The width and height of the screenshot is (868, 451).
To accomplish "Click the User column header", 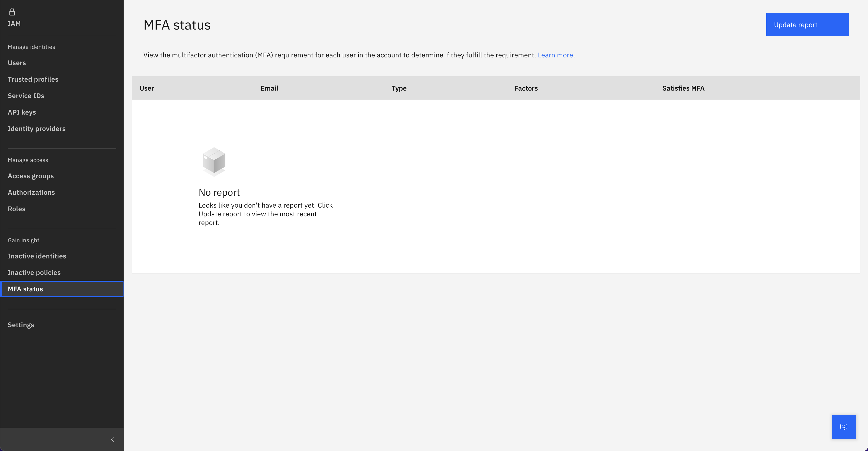I will click(x=147, y=88).
